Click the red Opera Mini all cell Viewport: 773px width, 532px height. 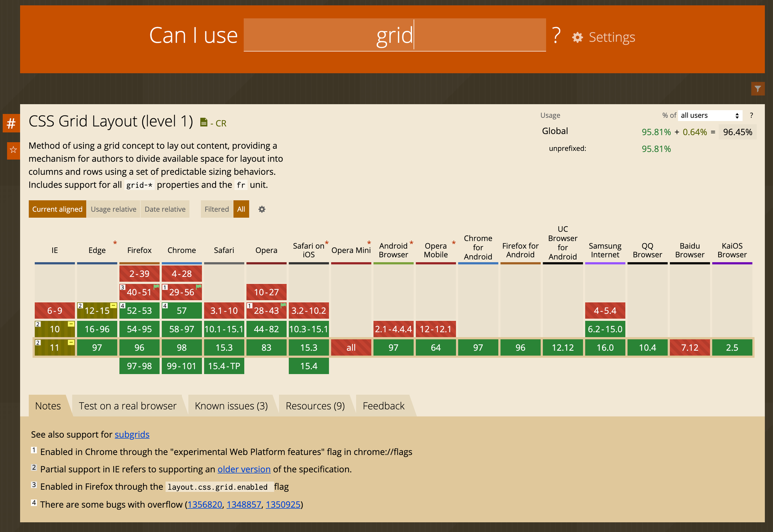(351, 348)
